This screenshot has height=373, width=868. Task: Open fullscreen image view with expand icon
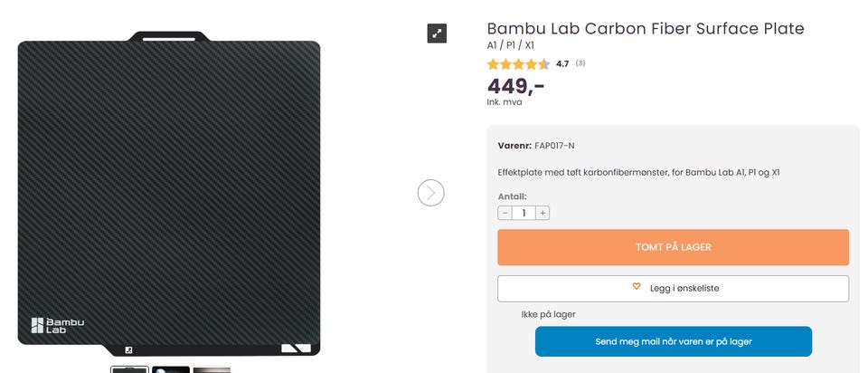[437, 33]
